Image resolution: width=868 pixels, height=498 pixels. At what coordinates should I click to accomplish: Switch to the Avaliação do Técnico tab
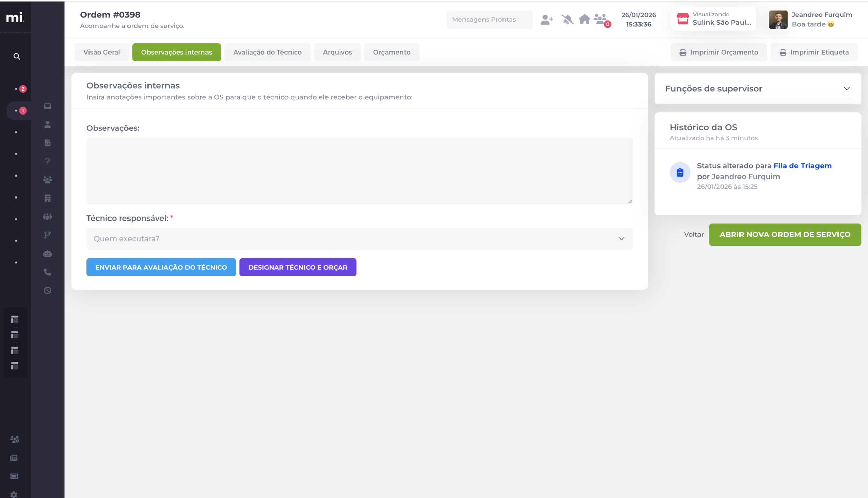(x=267, y=52)
